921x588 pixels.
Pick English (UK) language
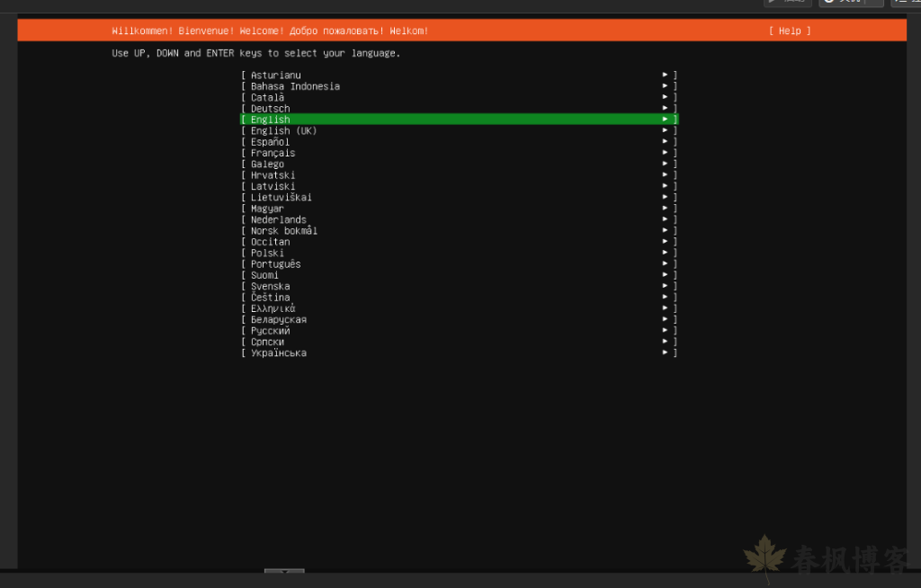[460, 130]
